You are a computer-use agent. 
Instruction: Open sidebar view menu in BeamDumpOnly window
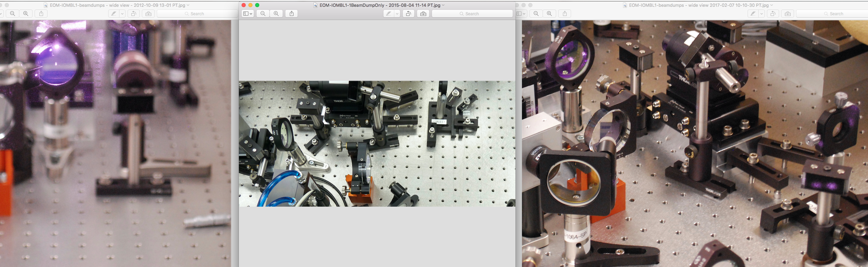(x=247, y=14)
